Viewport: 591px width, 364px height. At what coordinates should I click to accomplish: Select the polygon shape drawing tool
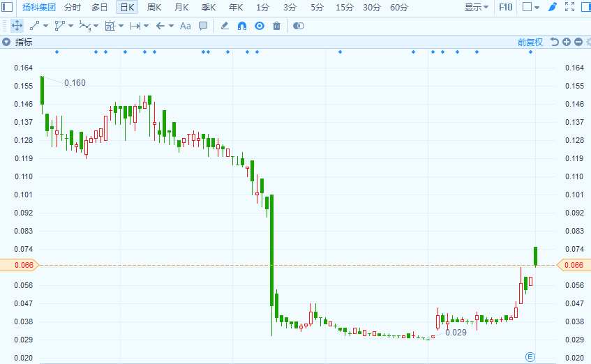(x=59, y=26)
